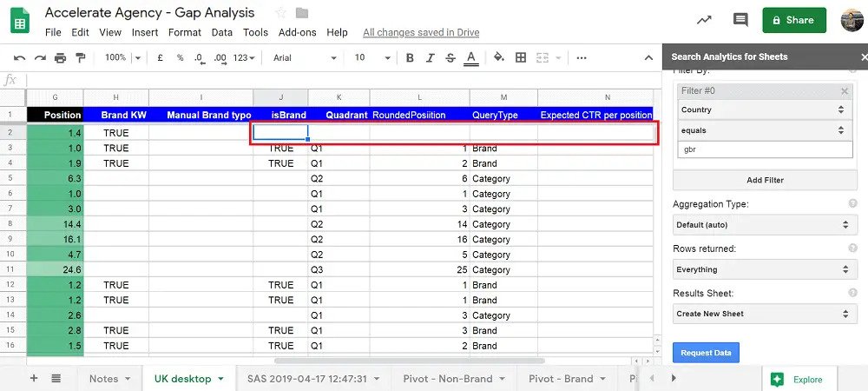Collapse the menus with caret icon

point(648,57)
